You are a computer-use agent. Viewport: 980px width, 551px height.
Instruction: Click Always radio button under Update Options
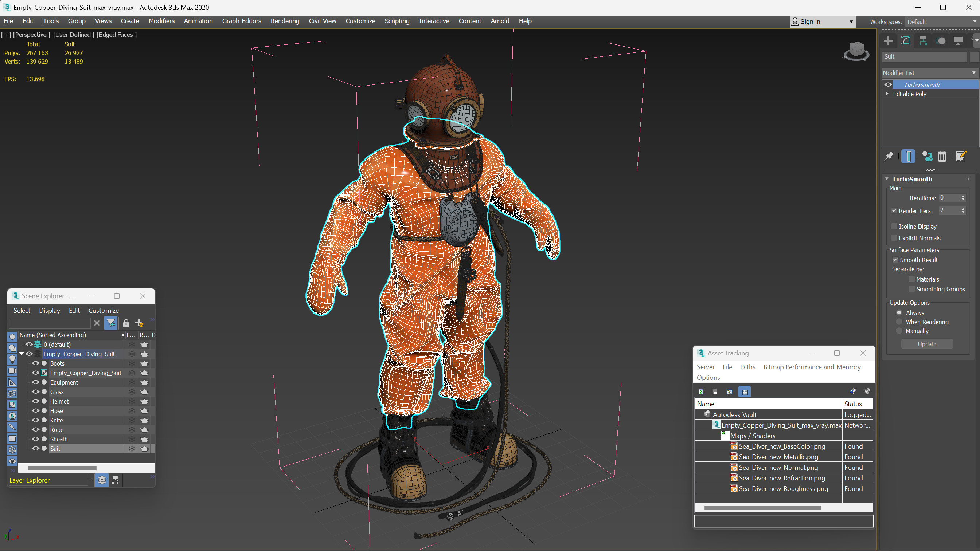coord(899,312)
